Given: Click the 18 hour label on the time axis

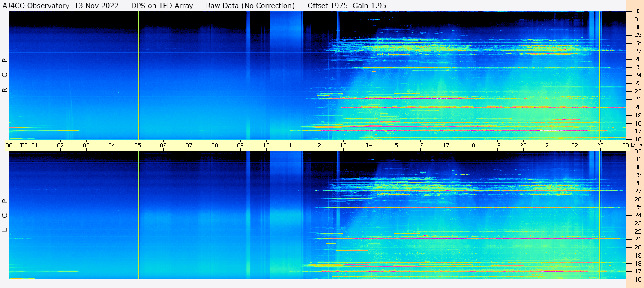Looking at the screenshot, I should (472, 145).
